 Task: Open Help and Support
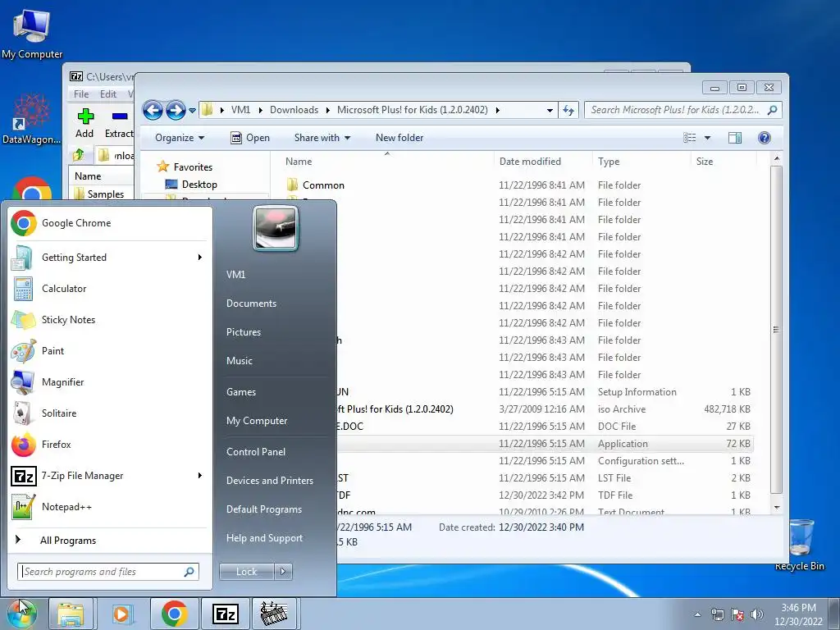tap(265, 538)
